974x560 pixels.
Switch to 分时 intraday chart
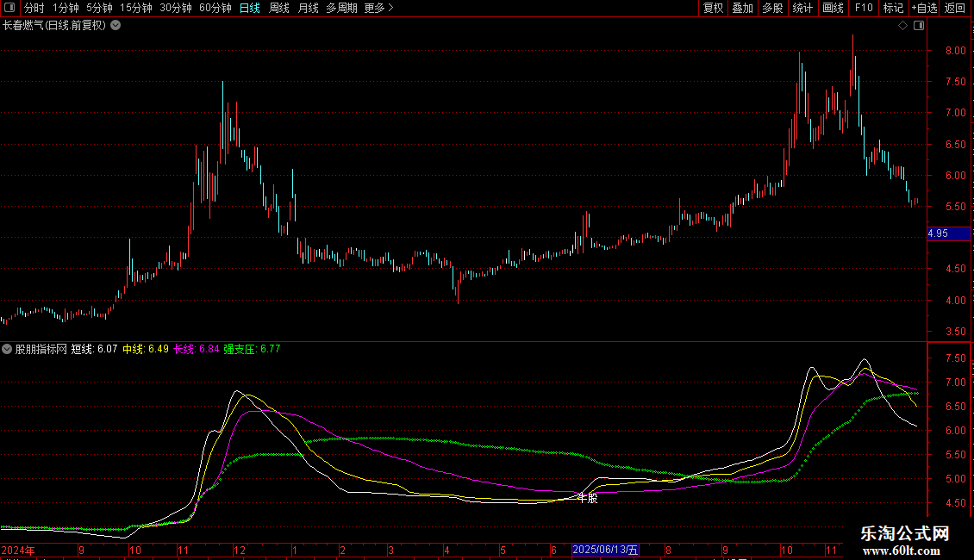coord(34,8)
